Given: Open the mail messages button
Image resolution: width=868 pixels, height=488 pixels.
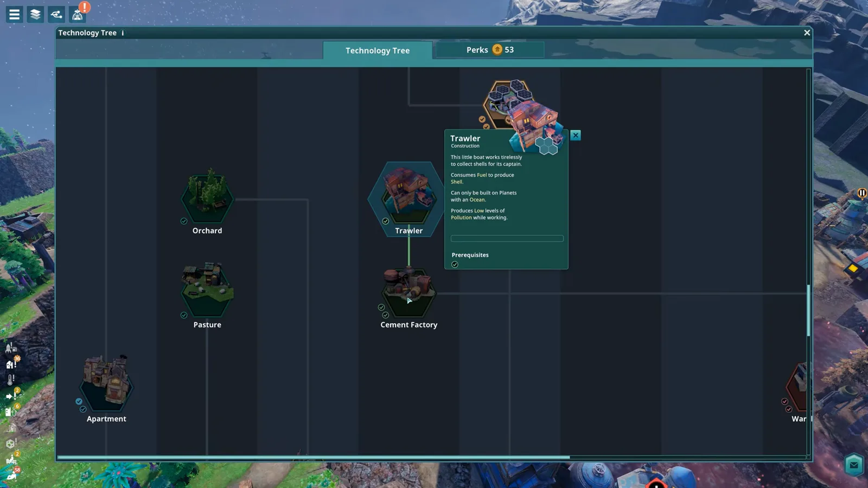Looking at the screenshot, I should click(854, 465).
